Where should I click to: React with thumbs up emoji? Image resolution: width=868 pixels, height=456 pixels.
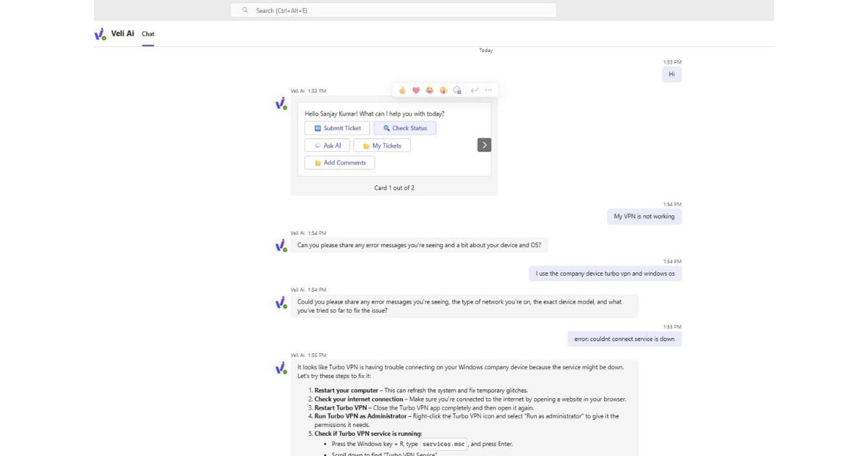point(403,90)
